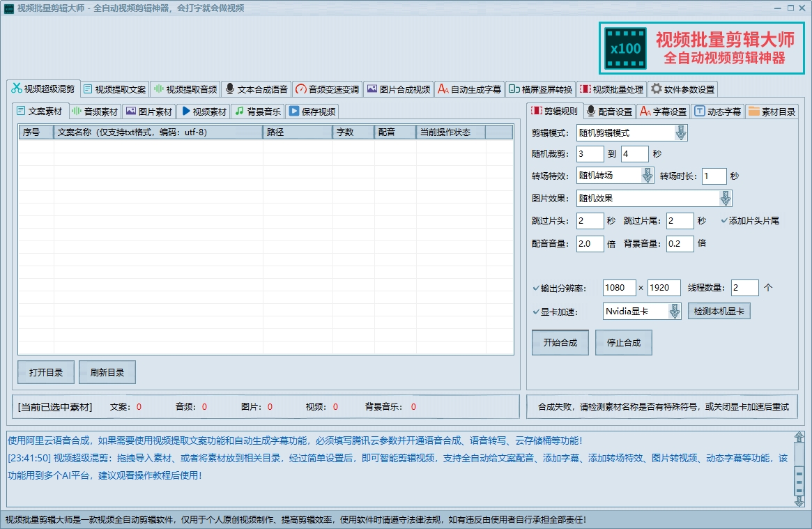Open the 视频提取文案 feature
Image resolution: width=812 pixels, height=529 pixels.
point(118,89)
